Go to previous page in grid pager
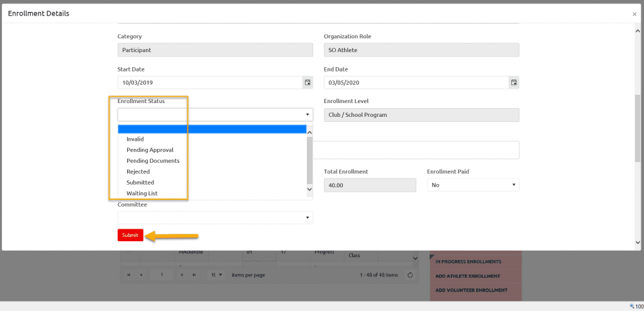The image size is (644, 311). (x=141, y=275)
